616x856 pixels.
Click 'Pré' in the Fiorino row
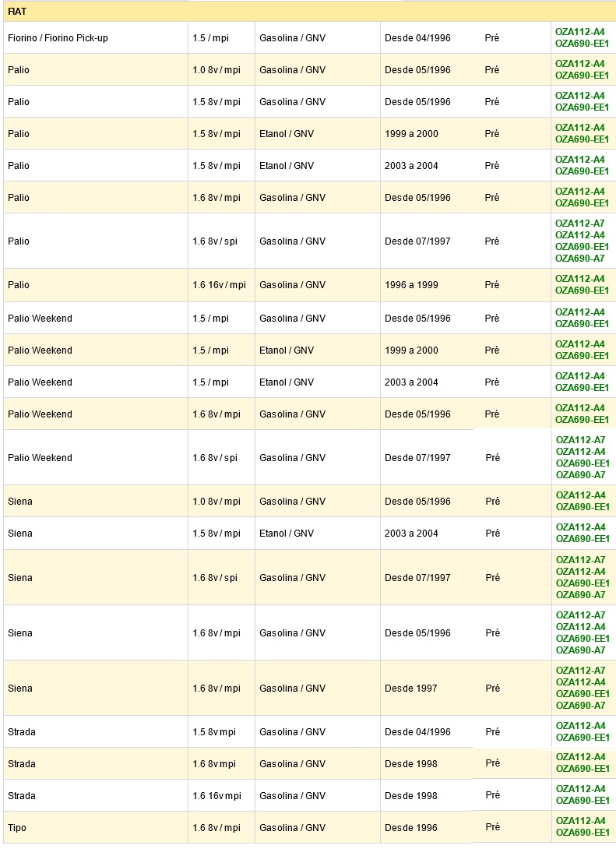(x=491, y=38)
